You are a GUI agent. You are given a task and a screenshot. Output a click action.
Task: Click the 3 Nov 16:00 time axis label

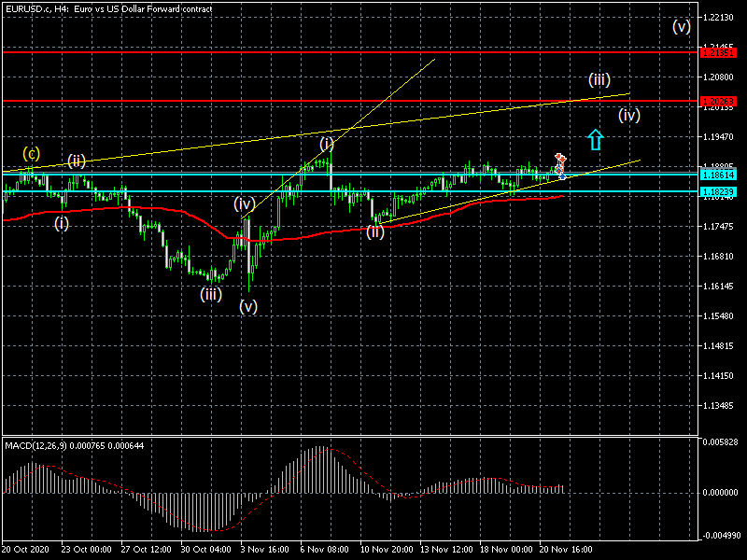pos(263,551)
